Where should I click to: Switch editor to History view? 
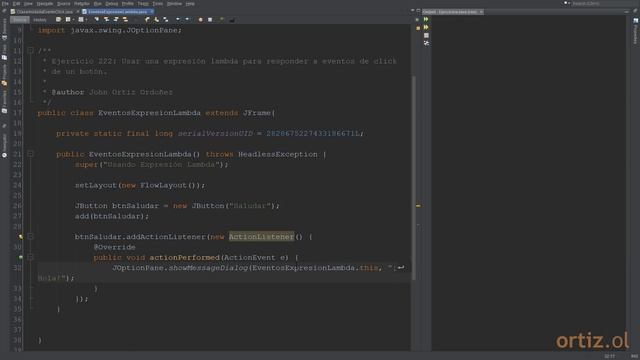(40, 20)
